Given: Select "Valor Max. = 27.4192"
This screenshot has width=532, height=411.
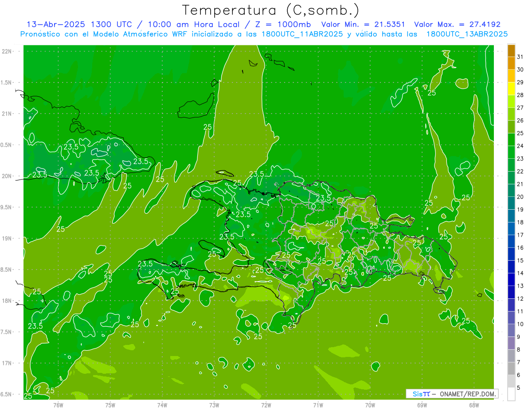Looking at the screenshot, I should [458, 24].
